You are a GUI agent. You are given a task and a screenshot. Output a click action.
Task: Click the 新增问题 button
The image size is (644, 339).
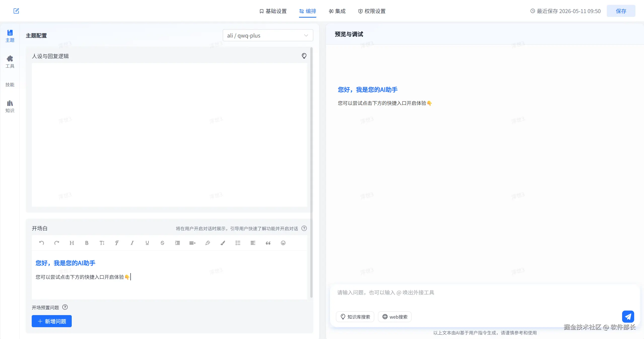click(52, 321)
